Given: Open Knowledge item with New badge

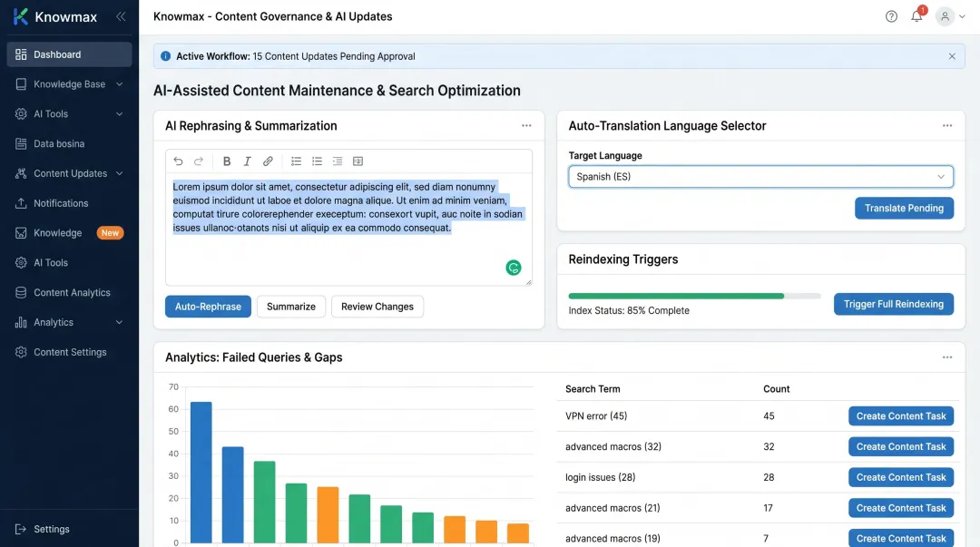Looking at the screenshot, I should tap(69, 233).
